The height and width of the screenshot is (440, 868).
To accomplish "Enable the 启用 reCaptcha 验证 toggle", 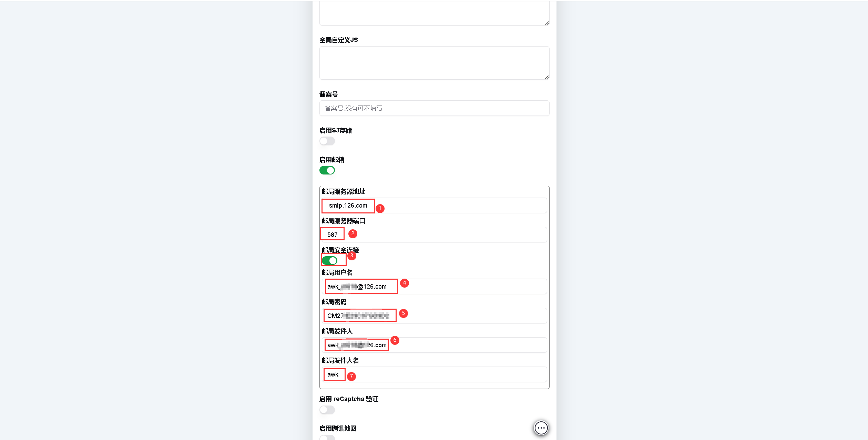I will click(x=327, y=410).
